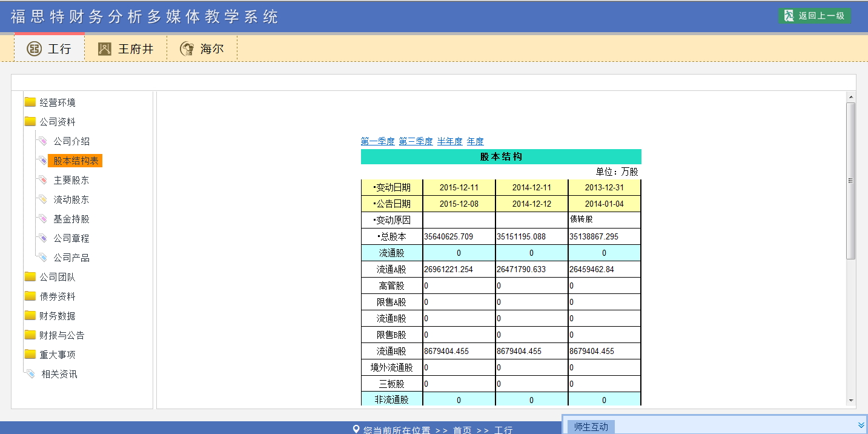Image resolution: width=868 pixels, height=434 pixels.
Task: Click the vertical scrollbar thumb
Action: pos(850,181)
